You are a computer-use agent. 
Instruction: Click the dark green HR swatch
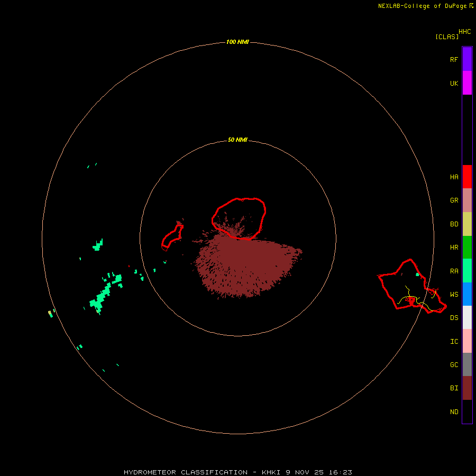(467, 248)
